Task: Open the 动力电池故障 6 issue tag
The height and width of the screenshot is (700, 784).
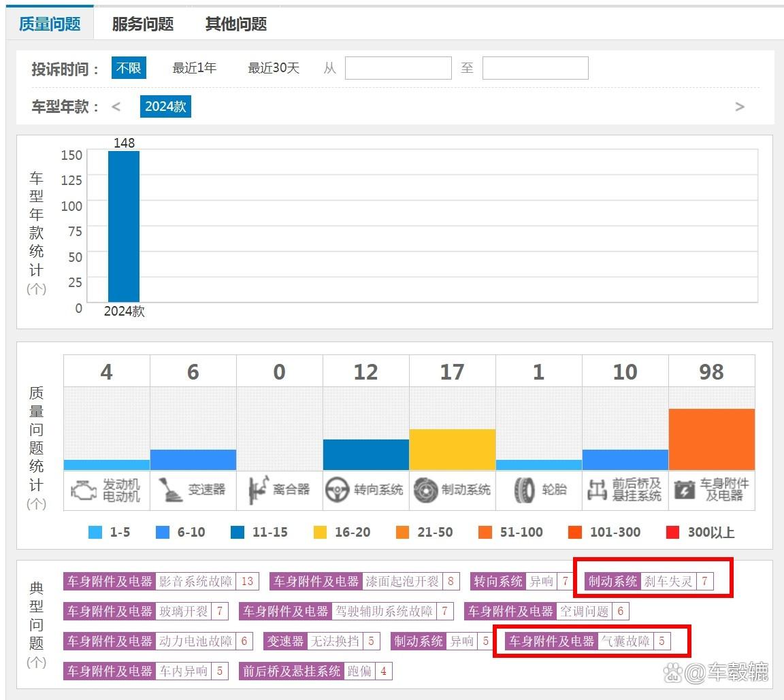Action: coord(158,641)
